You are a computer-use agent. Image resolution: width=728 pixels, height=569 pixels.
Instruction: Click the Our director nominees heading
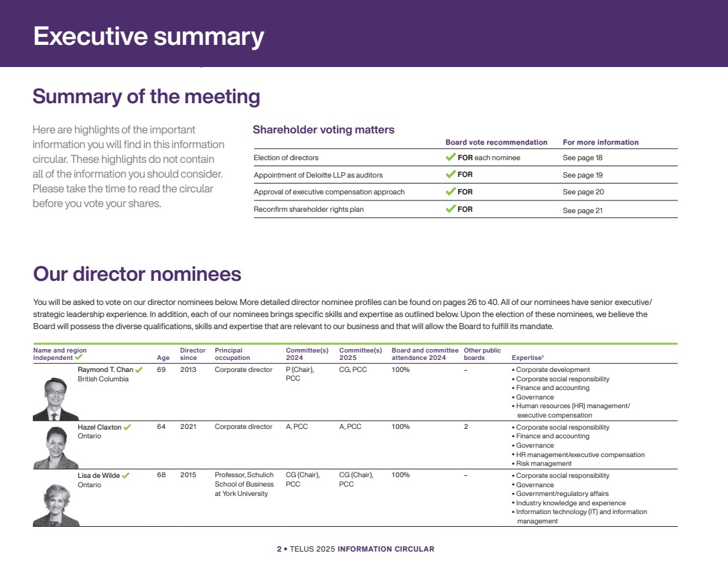(137, 274)
